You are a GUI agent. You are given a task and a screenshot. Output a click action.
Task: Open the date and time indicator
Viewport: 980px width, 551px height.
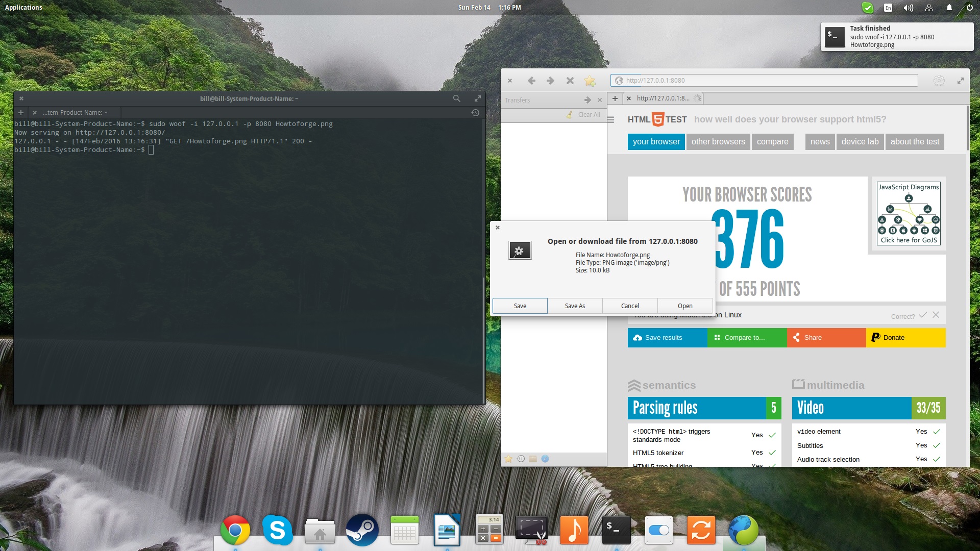click(x=489, y=7)
